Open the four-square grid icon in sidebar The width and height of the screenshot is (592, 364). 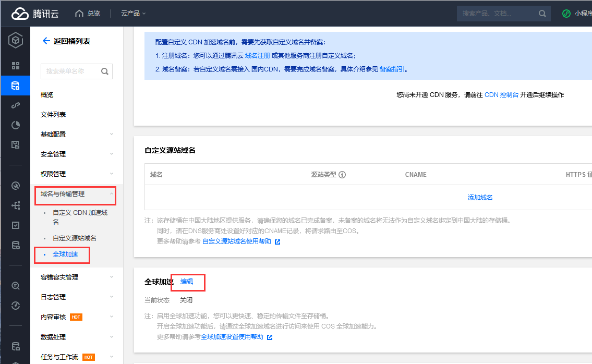click(x=16, y=66)
